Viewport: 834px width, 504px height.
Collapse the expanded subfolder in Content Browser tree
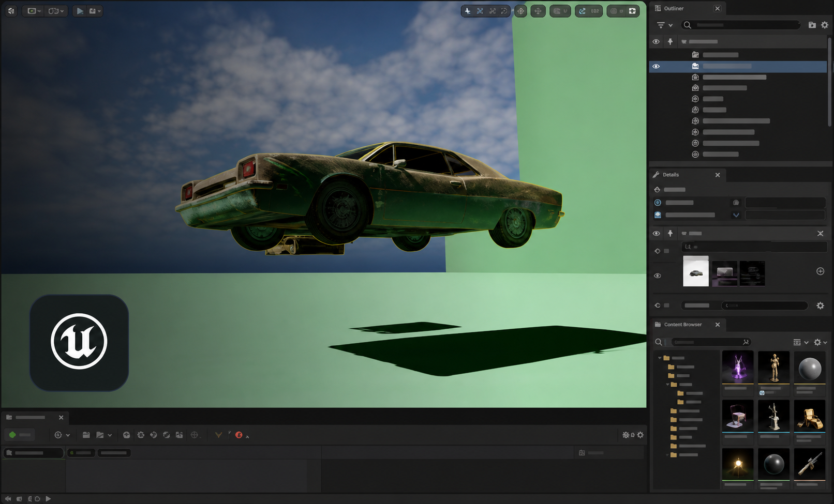point(668,385)
